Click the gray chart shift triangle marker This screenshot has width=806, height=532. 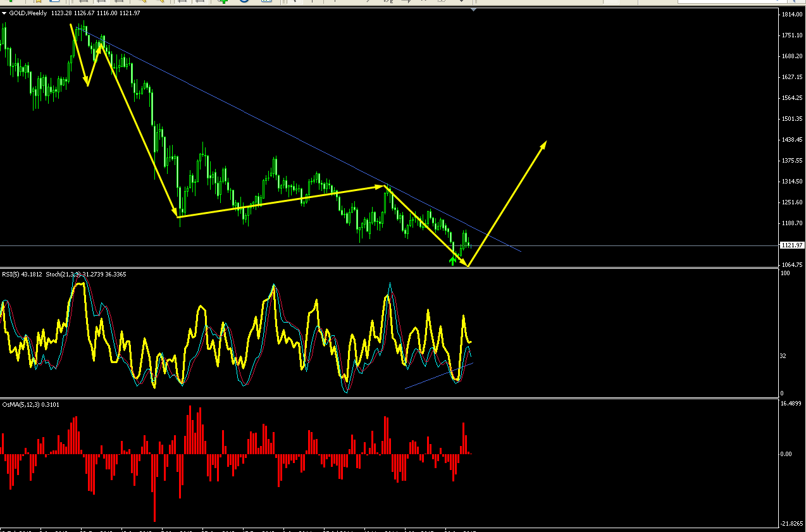474,9
